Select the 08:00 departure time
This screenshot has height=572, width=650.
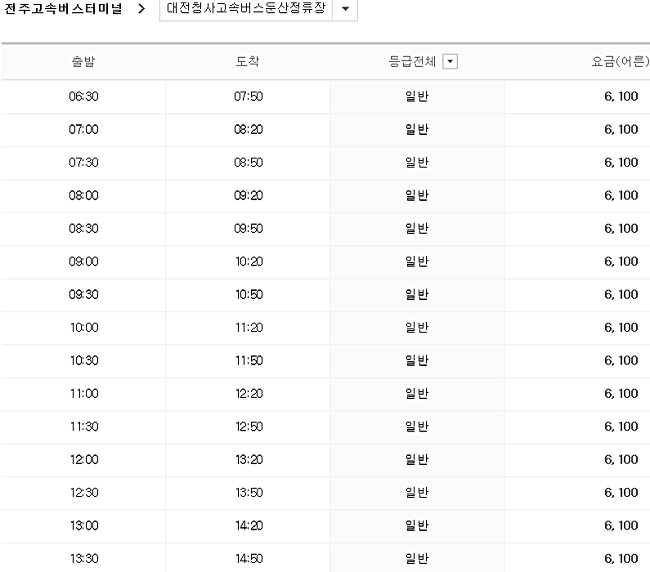(x=83, y=195)
